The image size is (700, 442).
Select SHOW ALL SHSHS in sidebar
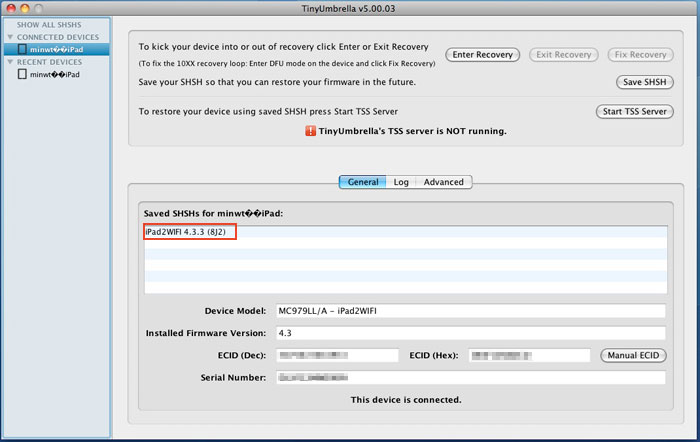tap(49, 25)
